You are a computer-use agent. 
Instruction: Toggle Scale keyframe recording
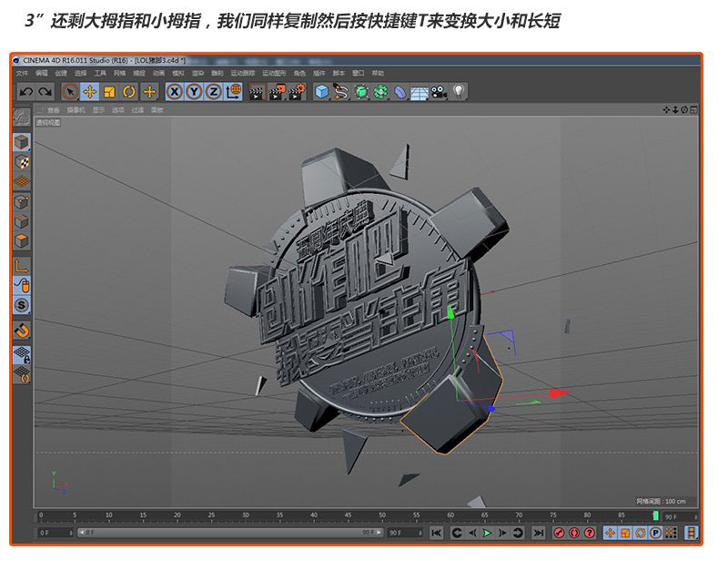pyautogui.click(x=625, y=533)
